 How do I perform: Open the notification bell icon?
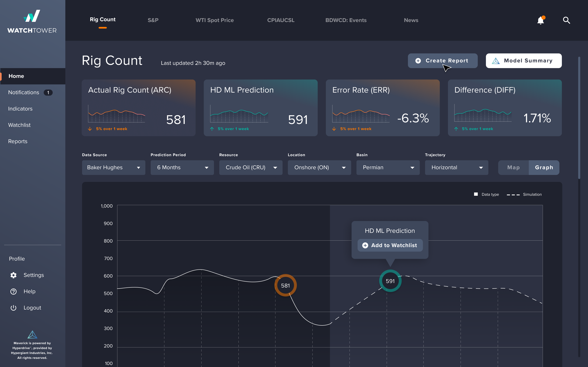(x=540, y=20)
